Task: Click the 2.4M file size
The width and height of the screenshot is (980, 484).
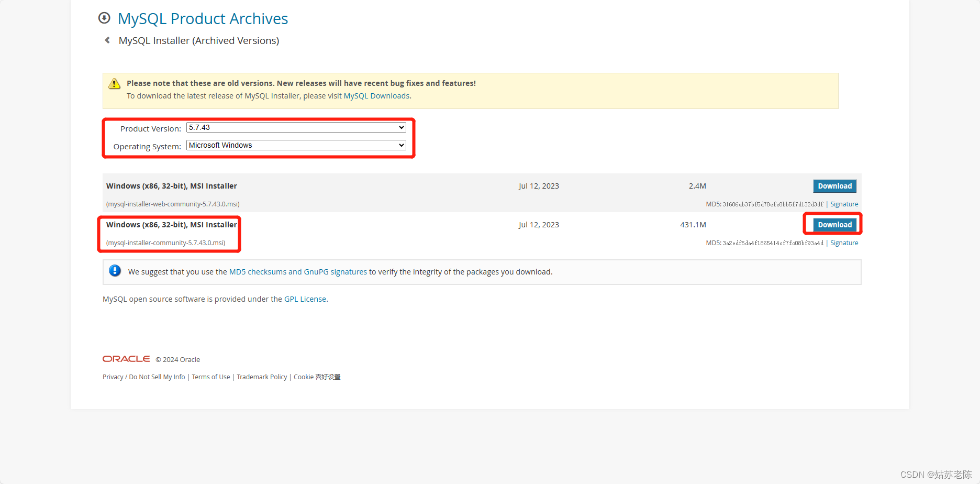Action: coord(697,186)
